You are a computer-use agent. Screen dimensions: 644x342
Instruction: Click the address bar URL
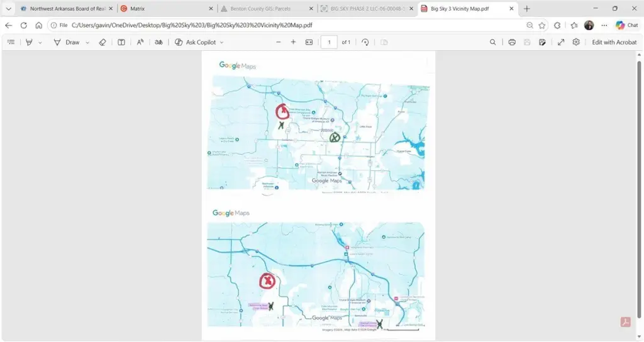click(192, 25)
